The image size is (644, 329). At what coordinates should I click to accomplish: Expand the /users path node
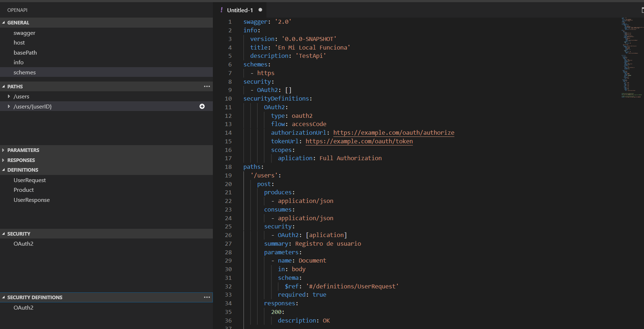9,96
